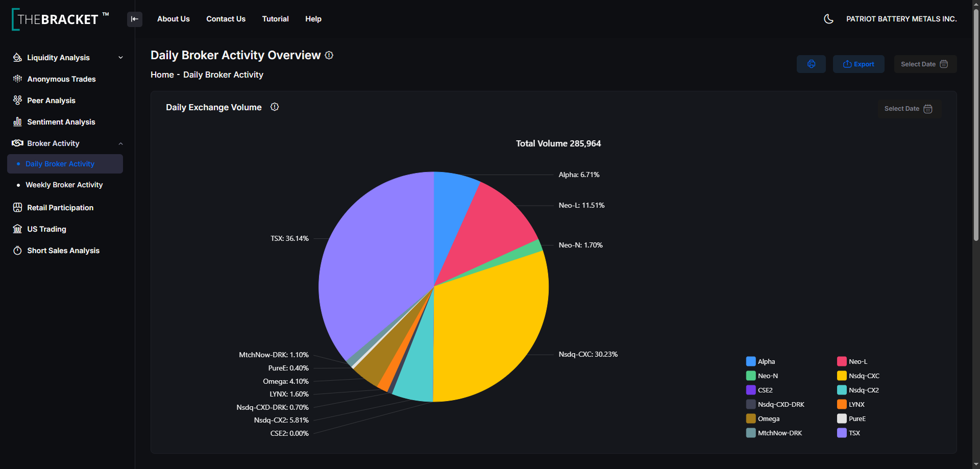
Task: Click the Peer Analysis sidebar icon
Action: pyautogui.click(x=17, y=101)
